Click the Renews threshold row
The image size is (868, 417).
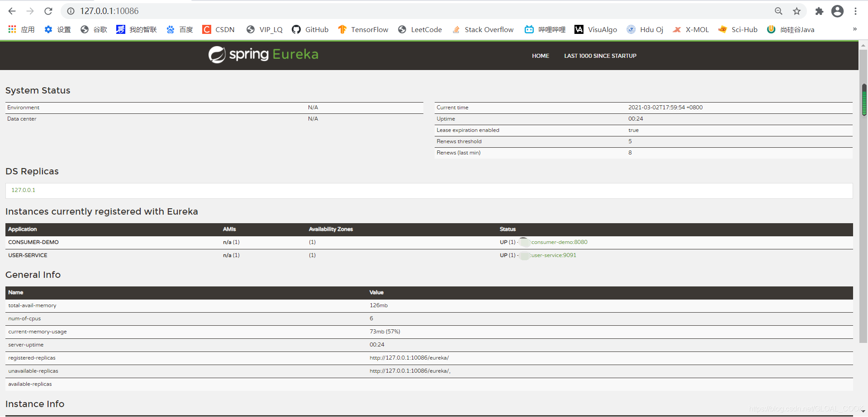tap(644, 141)
